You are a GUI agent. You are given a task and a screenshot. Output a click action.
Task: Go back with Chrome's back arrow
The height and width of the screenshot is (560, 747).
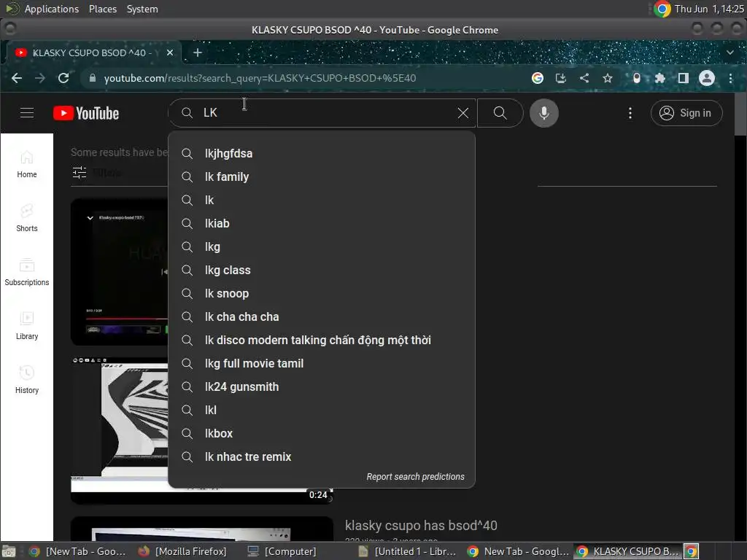point(17,78)
